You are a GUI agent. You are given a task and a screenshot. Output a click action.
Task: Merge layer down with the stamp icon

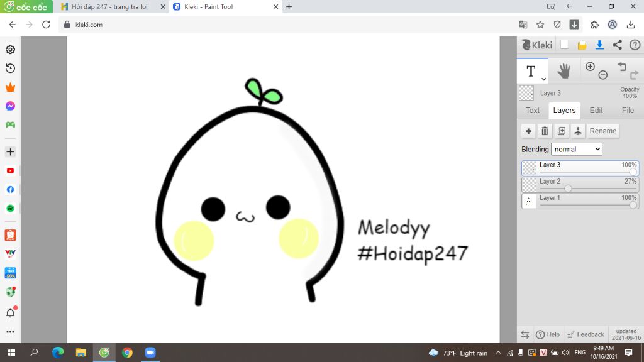click(x=578, y=131)
